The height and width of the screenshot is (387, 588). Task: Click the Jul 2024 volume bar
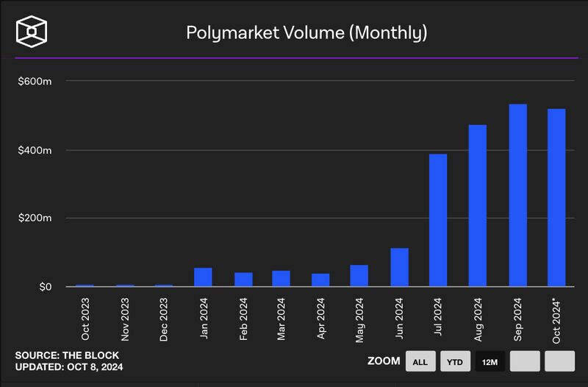tap(438, 220)
